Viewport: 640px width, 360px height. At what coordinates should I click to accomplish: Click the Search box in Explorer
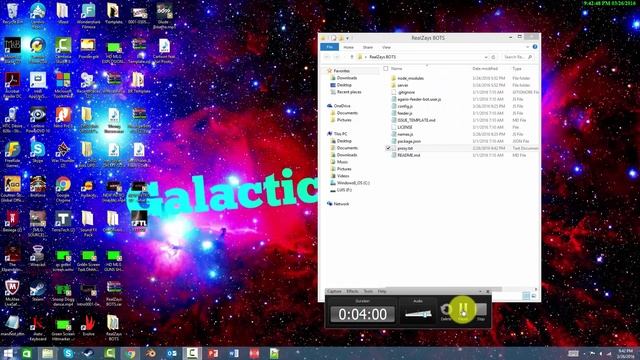pyautogui.click(x=518, y=57)
